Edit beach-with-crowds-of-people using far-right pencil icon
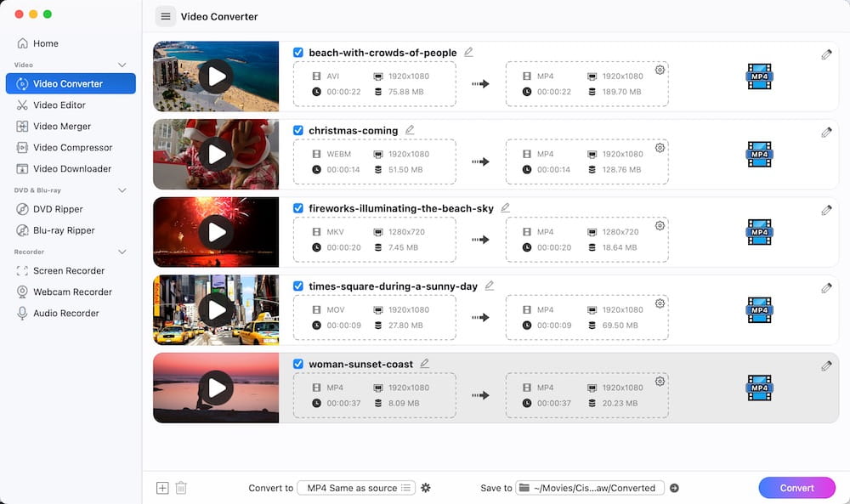 (826, 54)
